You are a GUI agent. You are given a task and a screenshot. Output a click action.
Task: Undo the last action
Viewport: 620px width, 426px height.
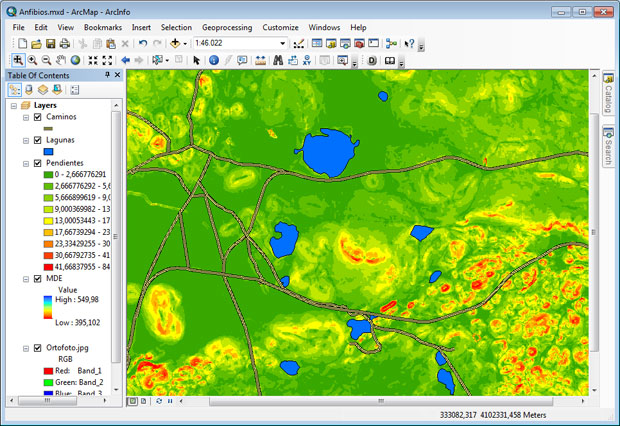pos(143,44)
